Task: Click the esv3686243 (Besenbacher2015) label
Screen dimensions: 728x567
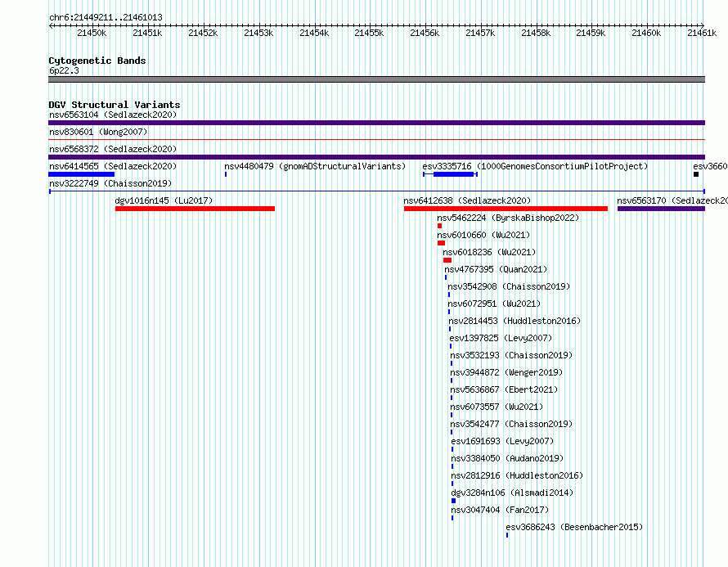Action: (x=574, y=527)
